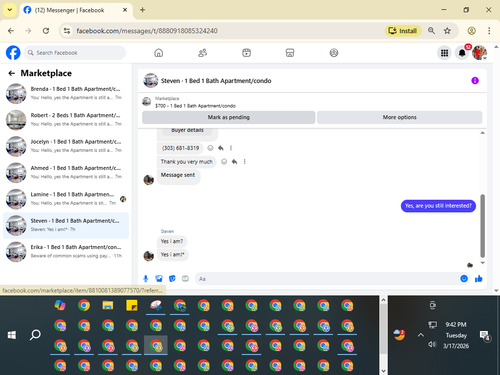Open the Windows notification center icon
The image size is (500, 375).
484,335
